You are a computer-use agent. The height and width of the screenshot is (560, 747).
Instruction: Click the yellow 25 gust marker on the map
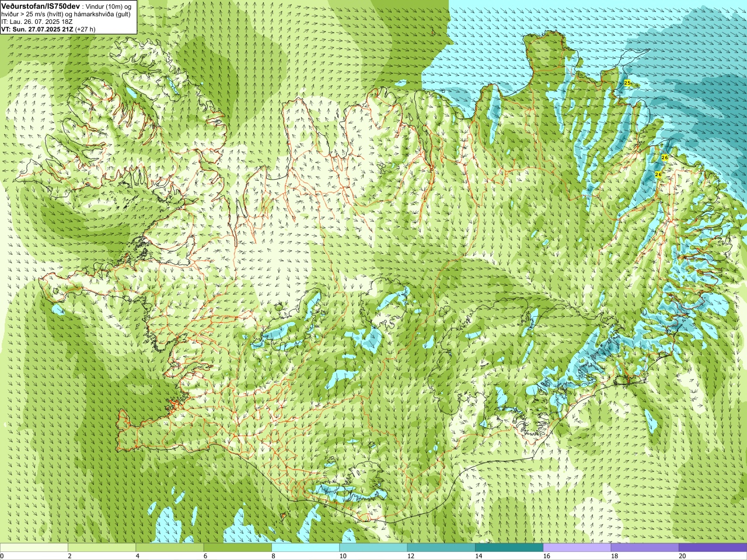627,83
